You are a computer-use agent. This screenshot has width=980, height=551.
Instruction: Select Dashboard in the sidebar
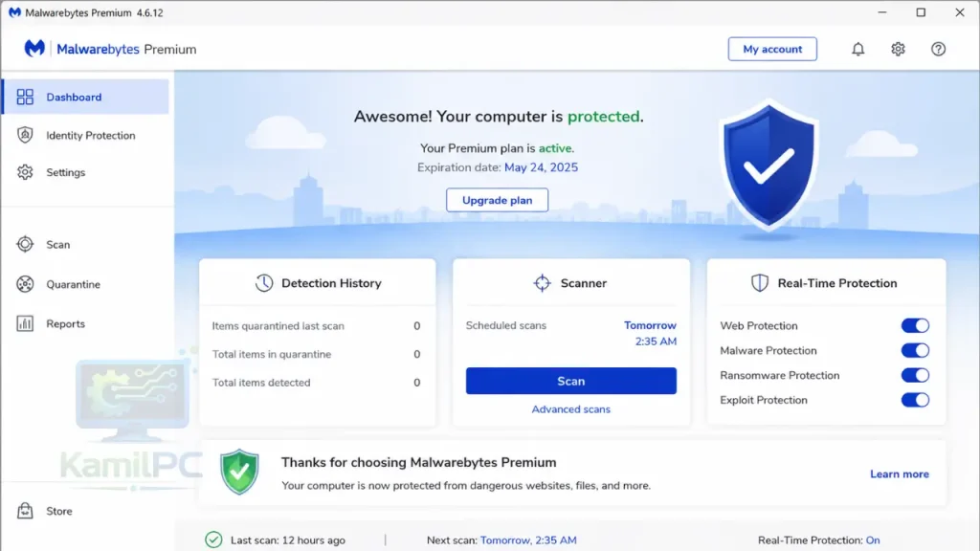[x=85, y=97]
